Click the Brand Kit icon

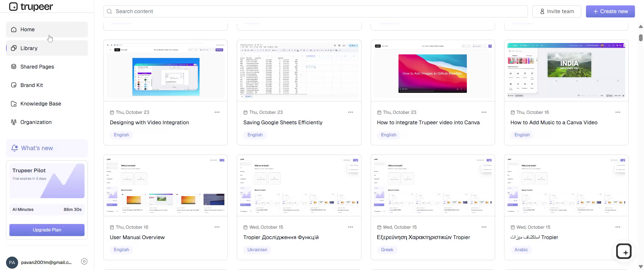point(14,85)
